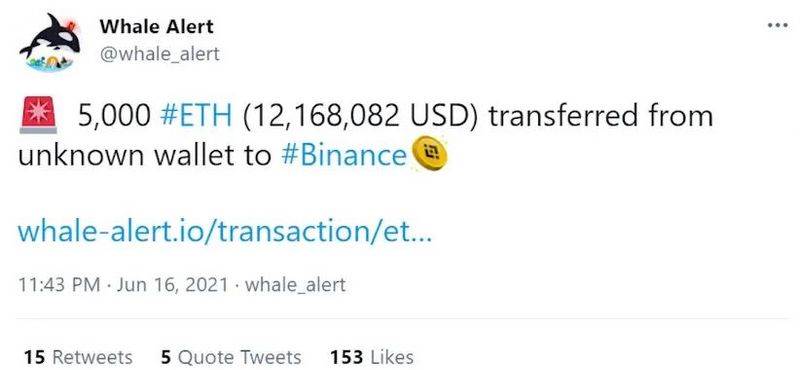Image resolution: width=800 pixels, height=370 pixels.
Task: View the 153 Likes list
Action: coord(372,357)
